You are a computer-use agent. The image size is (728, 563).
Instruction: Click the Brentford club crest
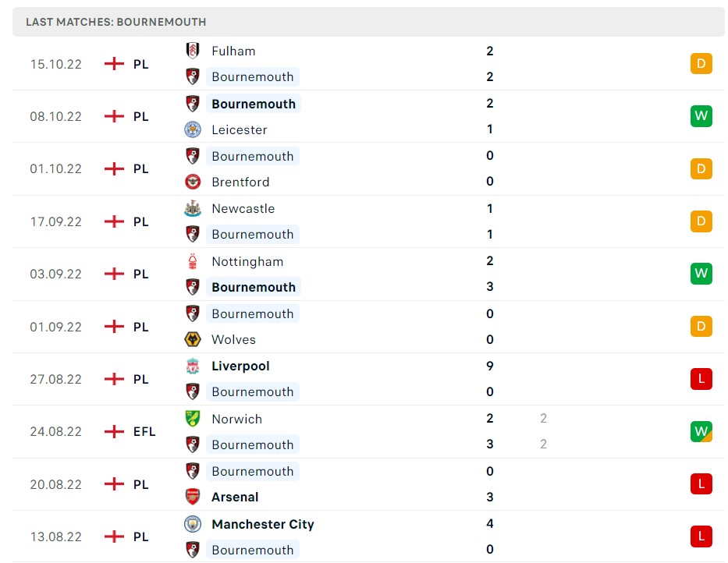pos(193,182)
